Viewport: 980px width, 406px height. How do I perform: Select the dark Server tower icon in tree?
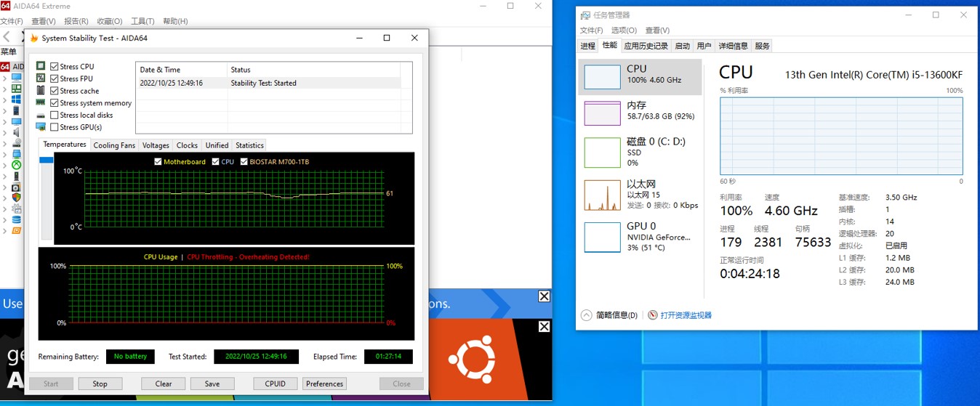(x=16, y=110)
